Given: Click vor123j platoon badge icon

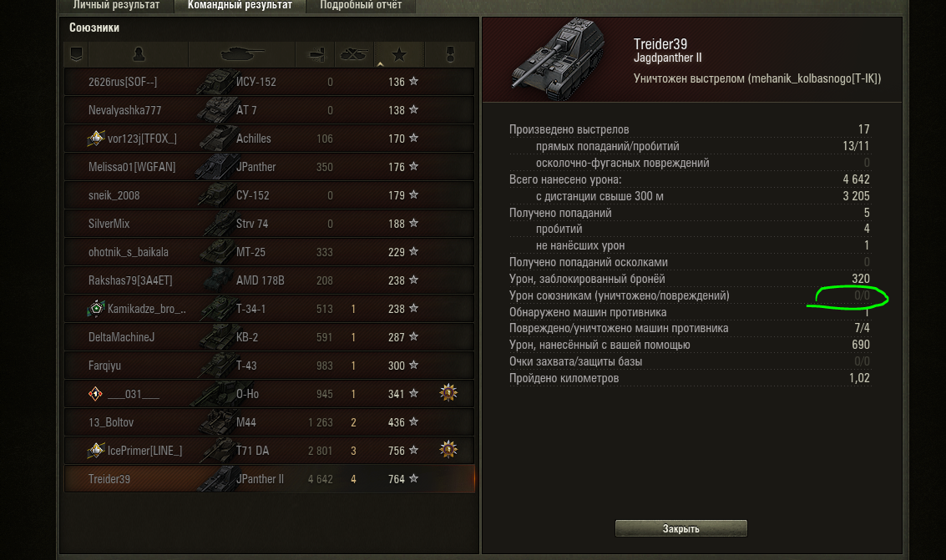Looking at the screenshot, I should coord(96,139).
